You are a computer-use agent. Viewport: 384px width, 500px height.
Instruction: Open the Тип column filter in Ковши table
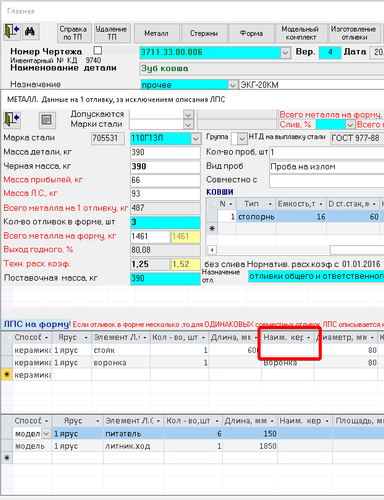click(270, 204)
